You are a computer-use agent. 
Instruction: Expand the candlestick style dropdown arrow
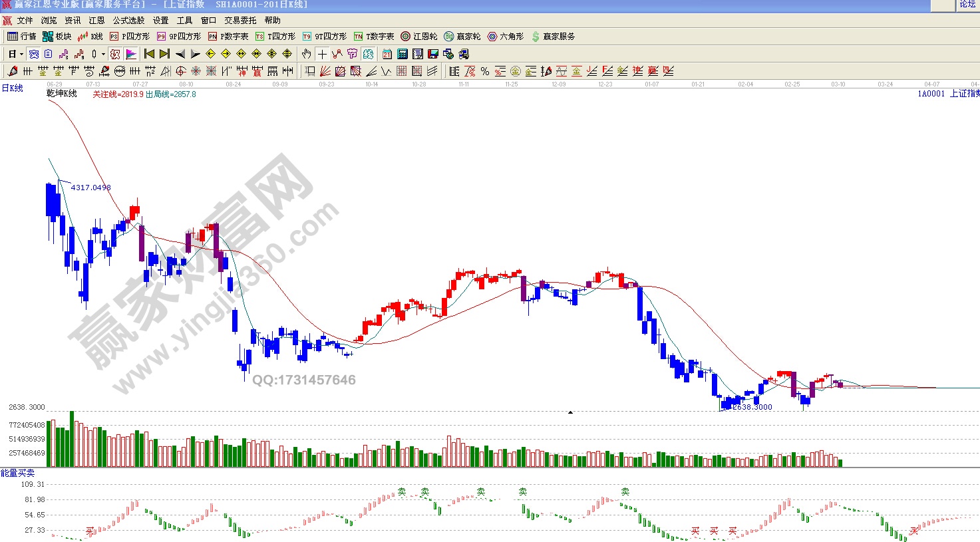click(x=103, y=54)
